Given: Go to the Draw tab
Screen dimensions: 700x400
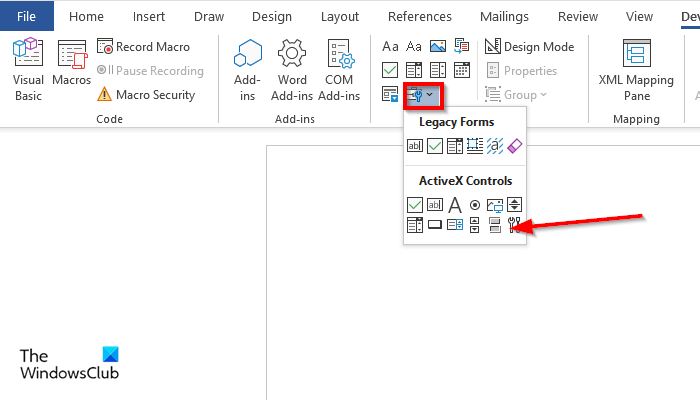Looking at the screenshot, I should point(209,17).
